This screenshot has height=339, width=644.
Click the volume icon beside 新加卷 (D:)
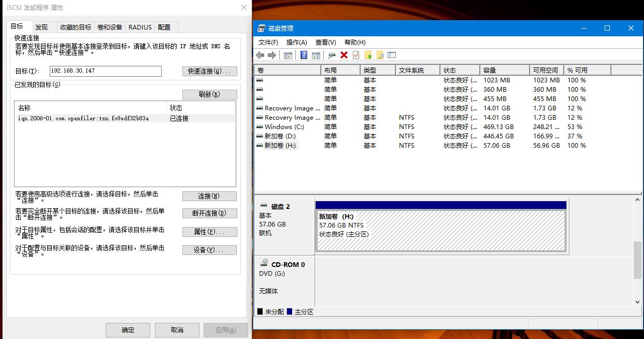point(260,136)
